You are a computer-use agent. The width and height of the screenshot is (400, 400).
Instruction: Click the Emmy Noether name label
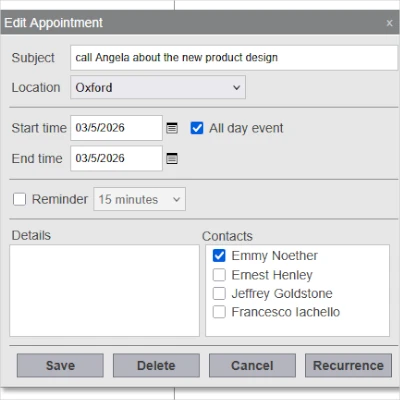(274, 256)
